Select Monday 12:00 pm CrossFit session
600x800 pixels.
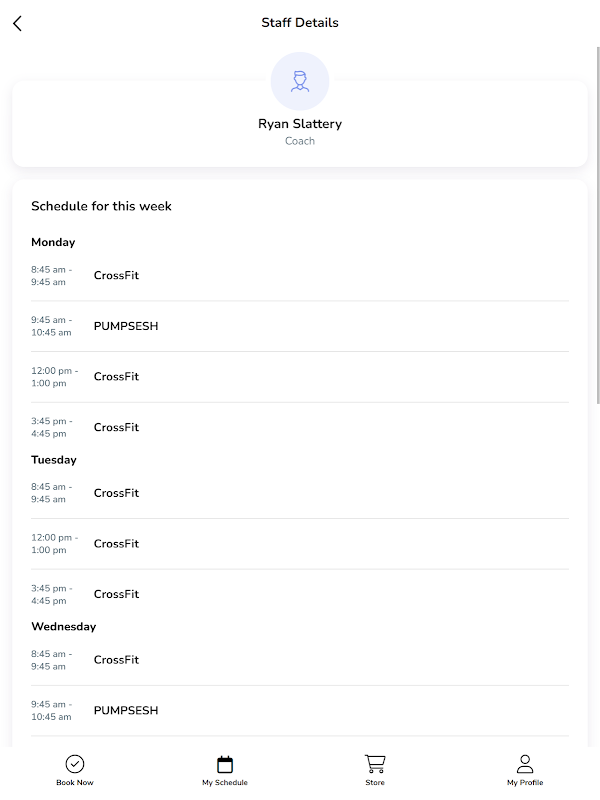(116, 377)
